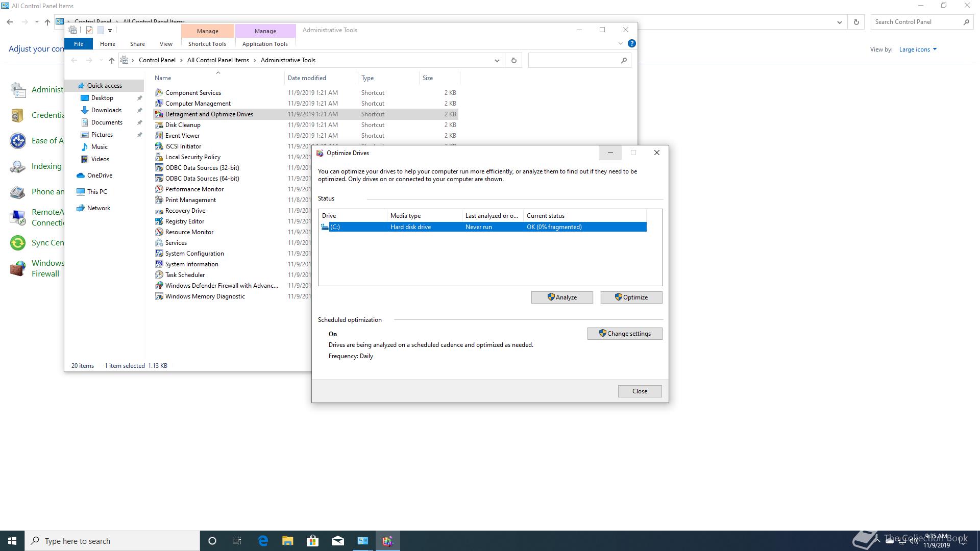Expand the Explorer address bar history dropdown
Screen dimensions: 980x551
(x=497, y=60)
